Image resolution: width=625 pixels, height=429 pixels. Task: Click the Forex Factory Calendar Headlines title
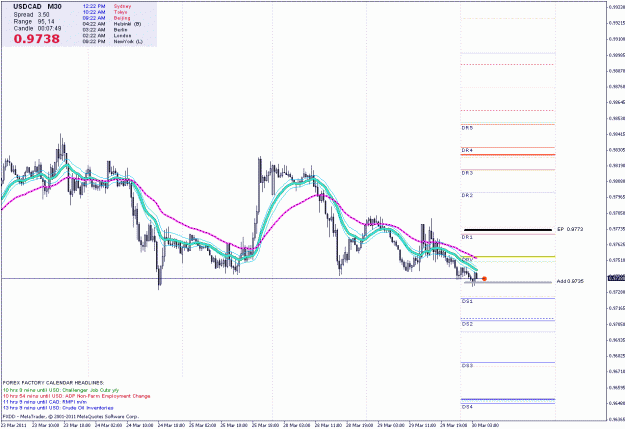(53, 383)
